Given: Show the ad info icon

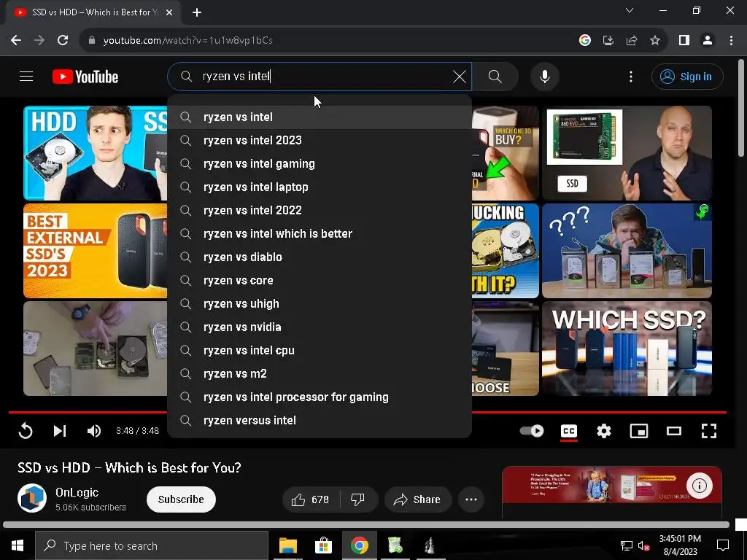Looking at the screenshot, I should point(700,486).
